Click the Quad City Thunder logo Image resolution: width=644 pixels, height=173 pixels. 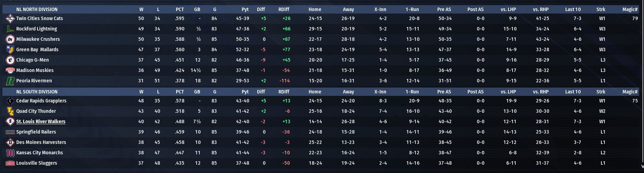(10, 111)
